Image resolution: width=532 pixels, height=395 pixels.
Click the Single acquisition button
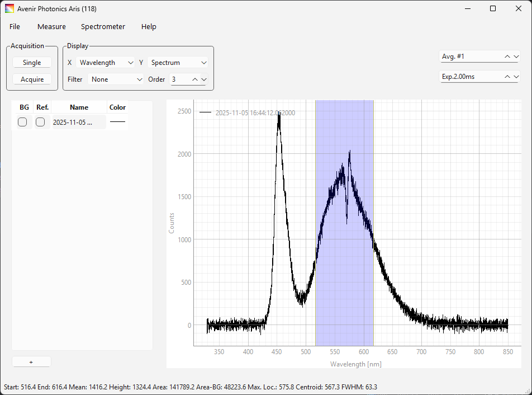32,63
